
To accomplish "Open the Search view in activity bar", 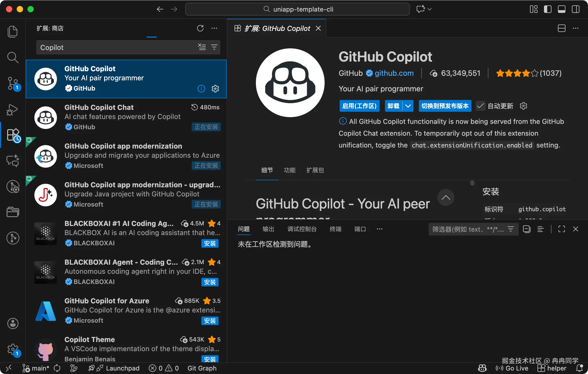I will click(x=13, y=57).
